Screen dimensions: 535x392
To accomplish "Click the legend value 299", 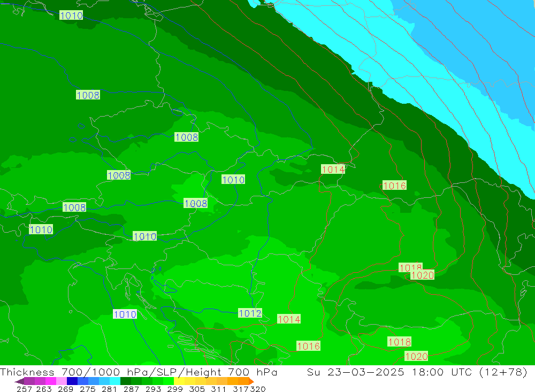I will [175, 389].
